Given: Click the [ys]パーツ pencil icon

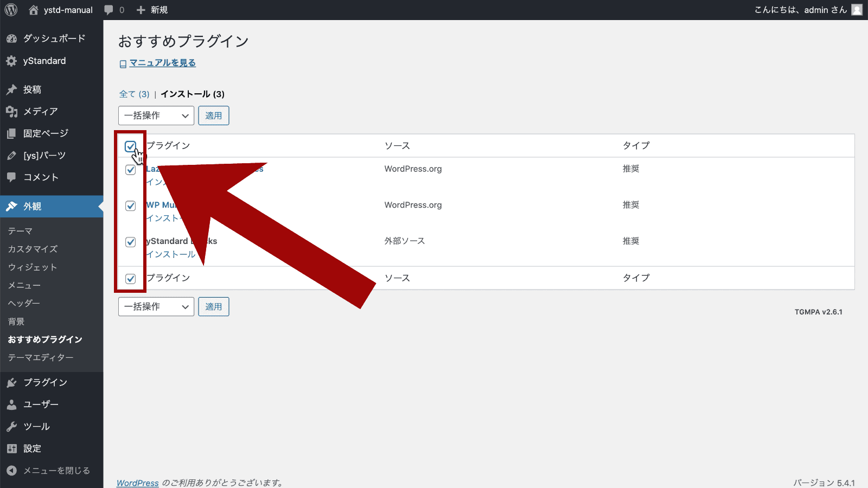Looking at the screenshot, I should point(11,156).
